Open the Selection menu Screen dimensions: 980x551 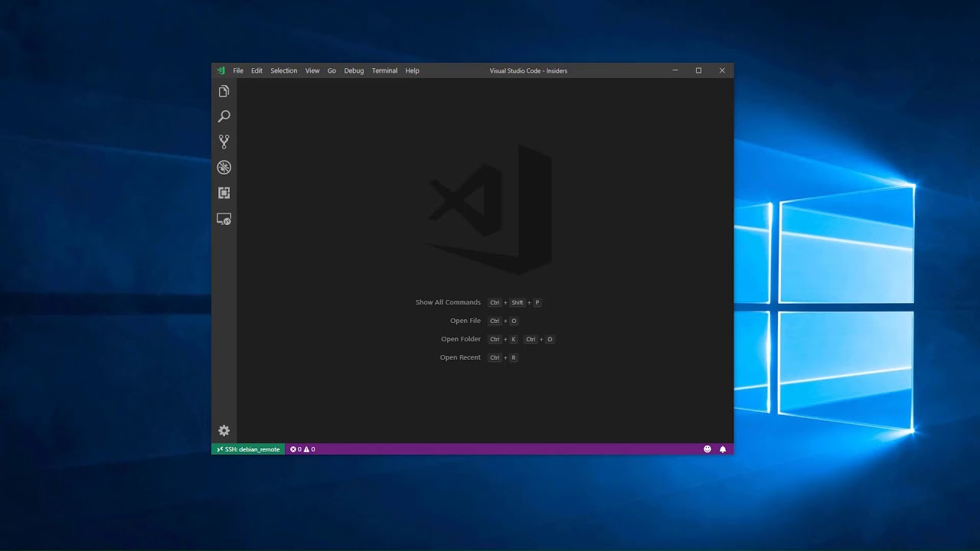point(283,70)
